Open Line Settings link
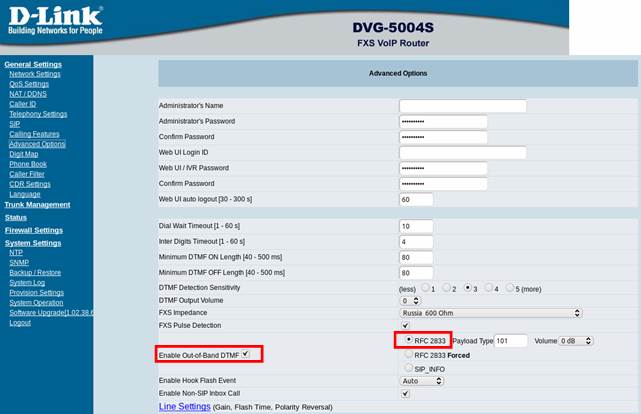Viewport: 641px width, 414px height. click(184, 407)
